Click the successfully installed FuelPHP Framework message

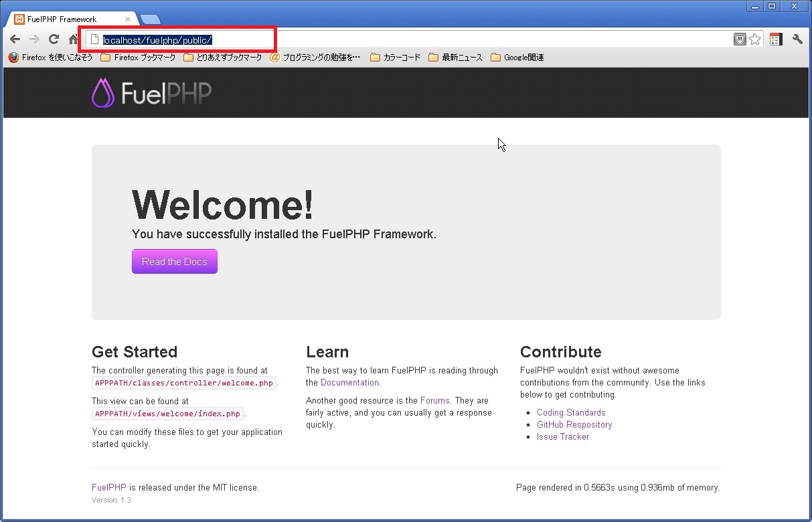coord(284,234)
